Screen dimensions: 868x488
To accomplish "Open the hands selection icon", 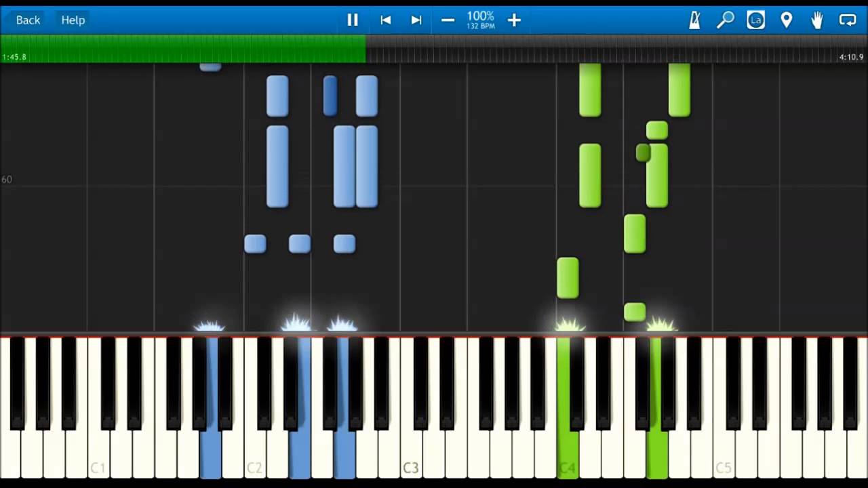I will (x=817, y=20).
